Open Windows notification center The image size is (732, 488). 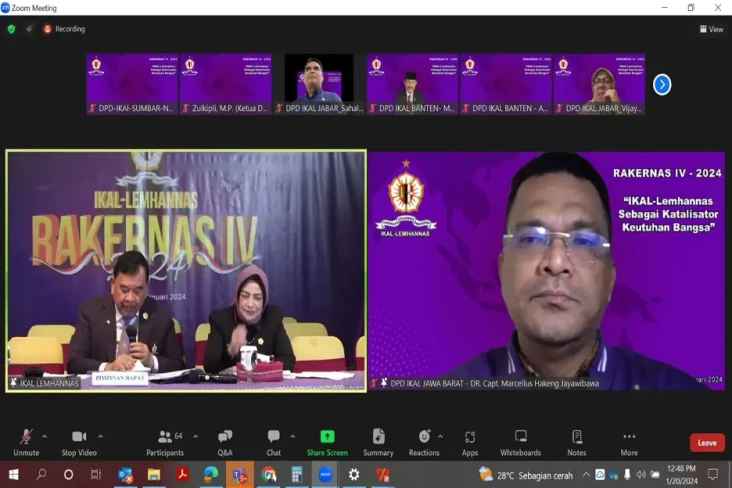tap(713, 475)
